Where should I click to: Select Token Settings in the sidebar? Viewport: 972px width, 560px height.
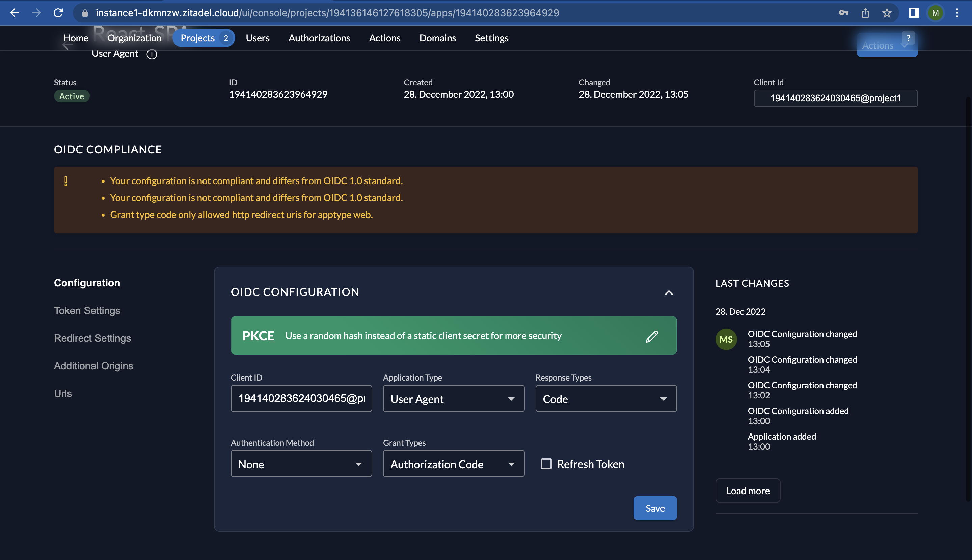(x=87, y=310)
